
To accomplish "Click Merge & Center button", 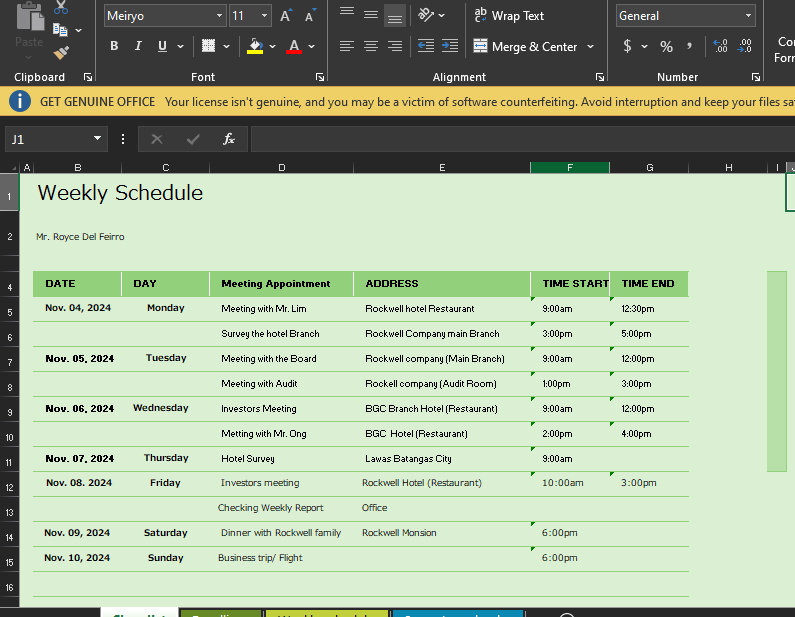I will tap(525, 46).
